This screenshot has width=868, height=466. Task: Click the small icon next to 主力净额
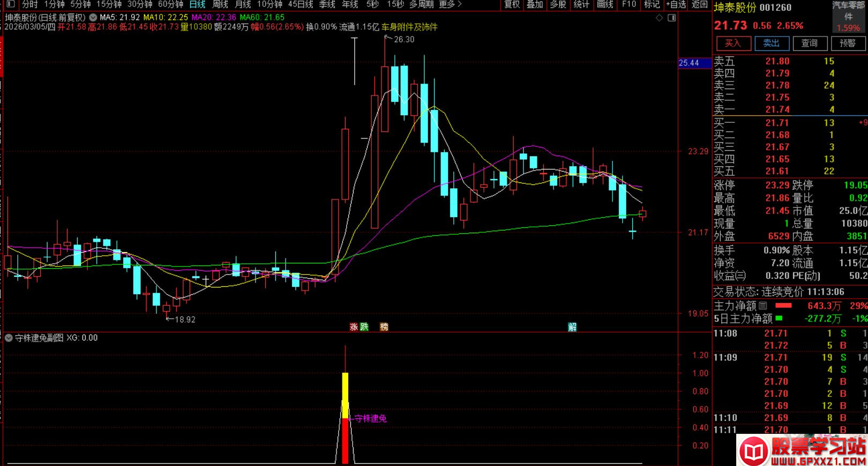click(763, 306)
